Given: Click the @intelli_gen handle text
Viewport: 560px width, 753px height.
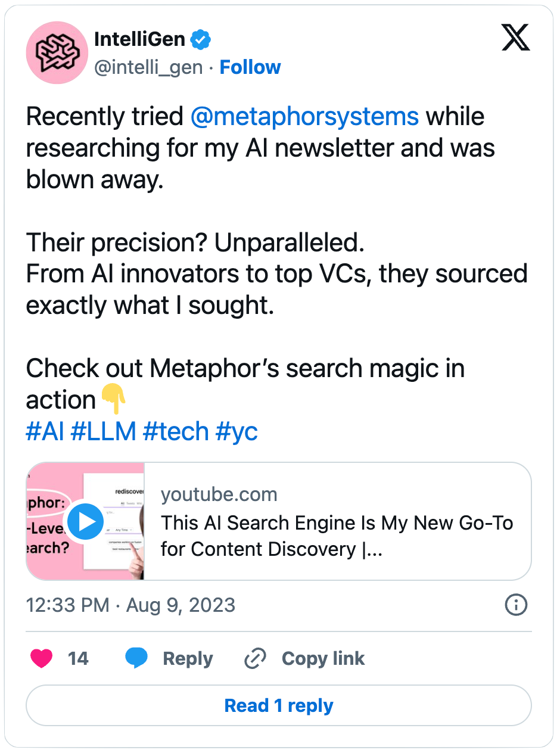Looking at the screenshot, I should pos(150,67).
